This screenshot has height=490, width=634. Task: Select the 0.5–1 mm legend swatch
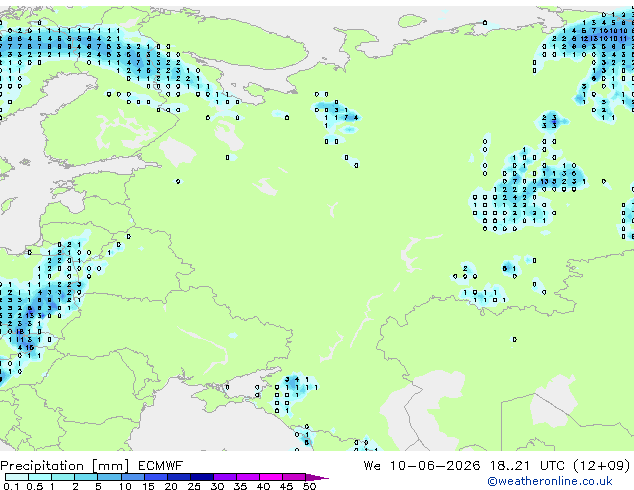(x=40, y=477)
